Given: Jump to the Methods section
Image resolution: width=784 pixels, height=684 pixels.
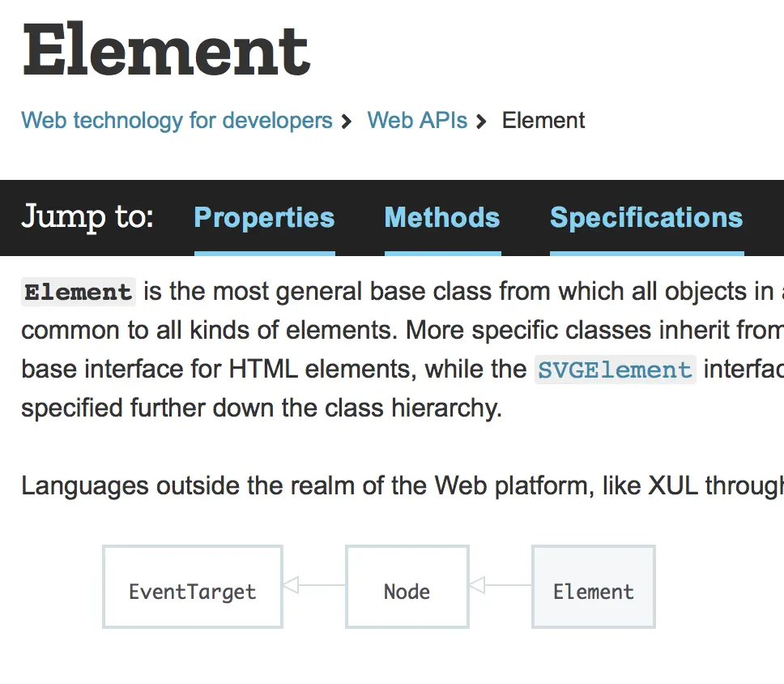Looking at the screenshot, I should click(x=442, y=217).
